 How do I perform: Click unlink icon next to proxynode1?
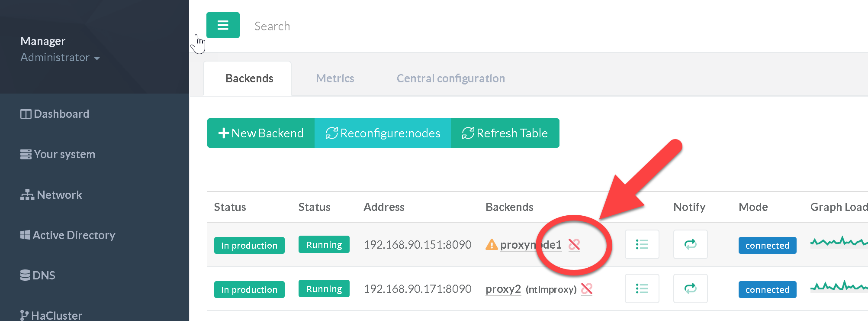574,245
